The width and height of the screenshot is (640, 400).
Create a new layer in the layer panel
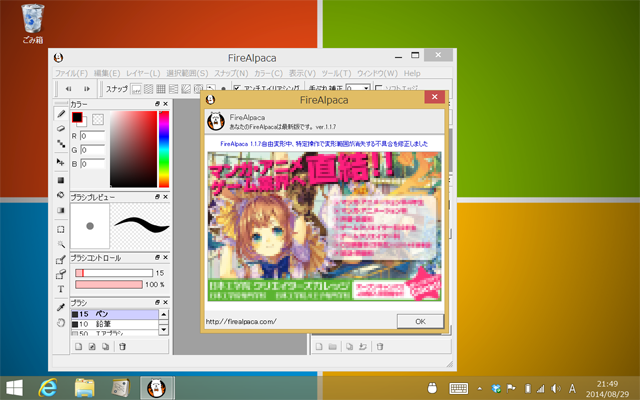tap(319, 347)
